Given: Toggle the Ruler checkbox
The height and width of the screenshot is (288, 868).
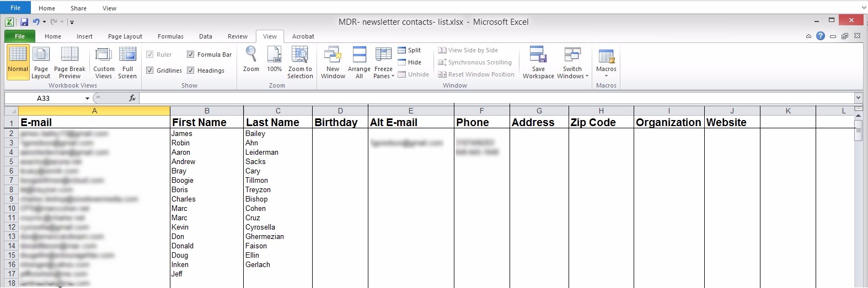Looking at the screenshot, I should (149, 55).
